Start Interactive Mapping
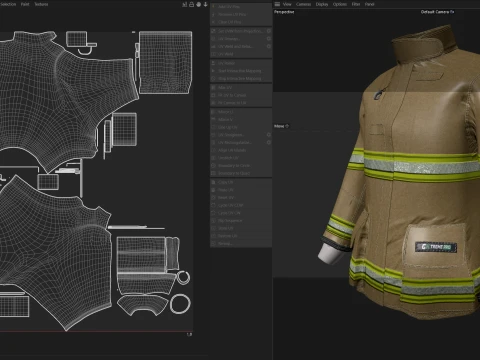The height and width of the screenshot is (360, 480). point(241,71)
